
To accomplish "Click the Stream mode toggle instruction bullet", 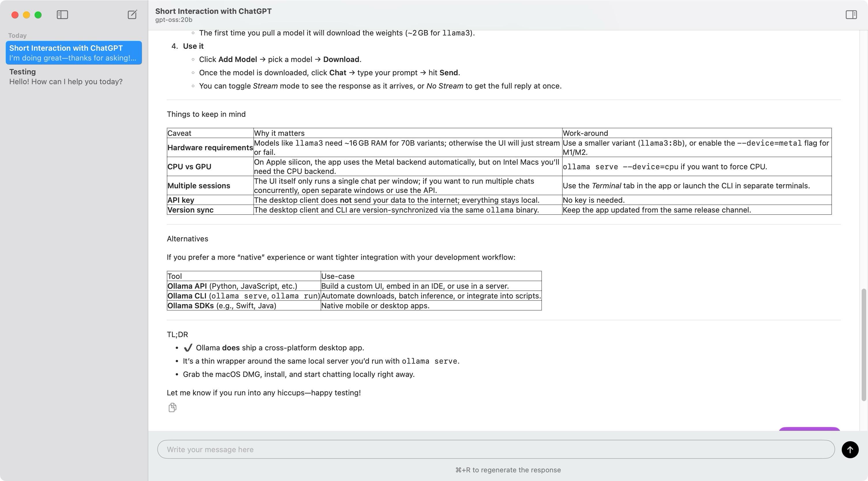I will click(380, 86).
